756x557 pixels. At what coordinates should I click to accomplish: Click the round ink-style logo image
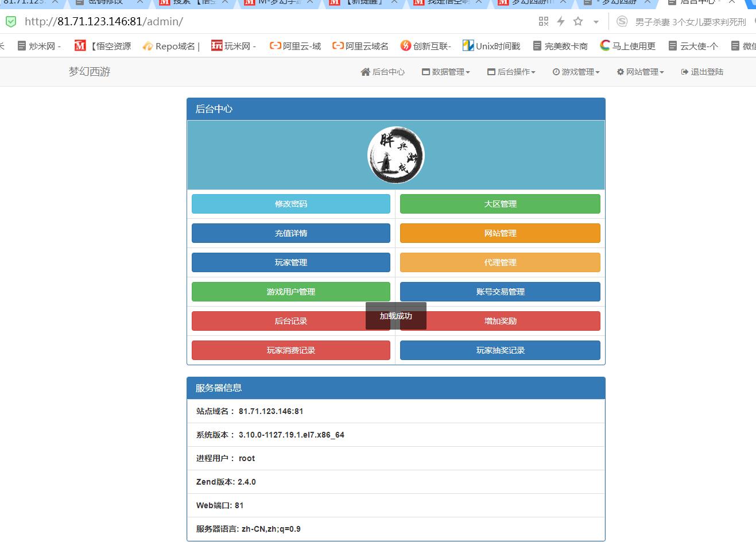[x=396, y=155]
